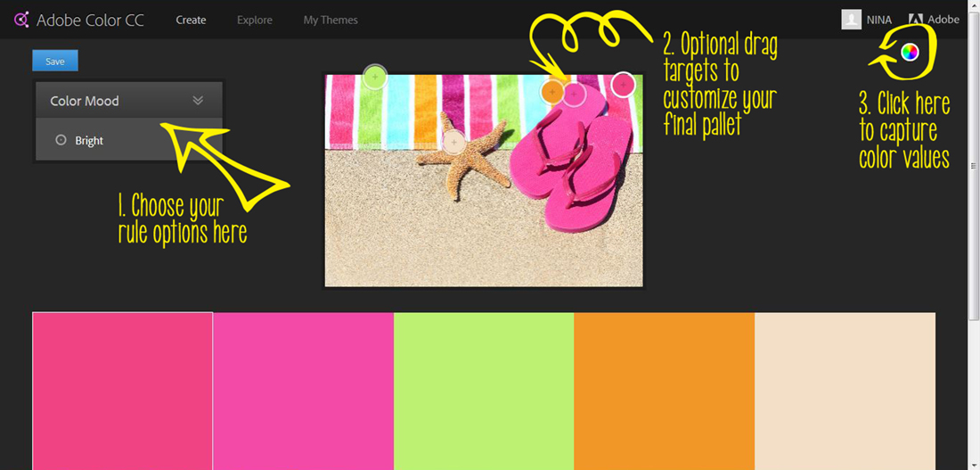Go to the Create tab

coord(191,20)
